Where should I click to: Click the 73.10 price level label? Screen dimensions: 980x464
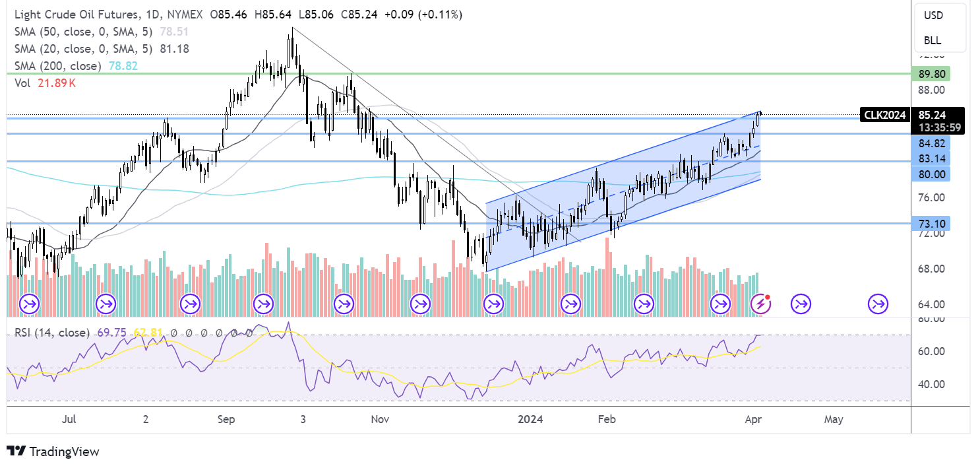[929, 224]
